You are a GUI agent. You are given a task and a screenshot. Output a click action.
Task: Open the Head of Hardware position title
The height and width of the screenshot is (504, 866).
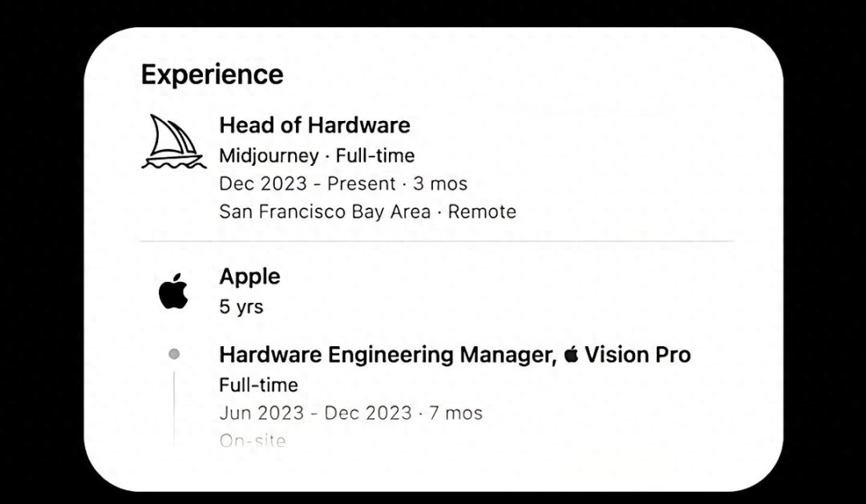(x=314, y=125)
